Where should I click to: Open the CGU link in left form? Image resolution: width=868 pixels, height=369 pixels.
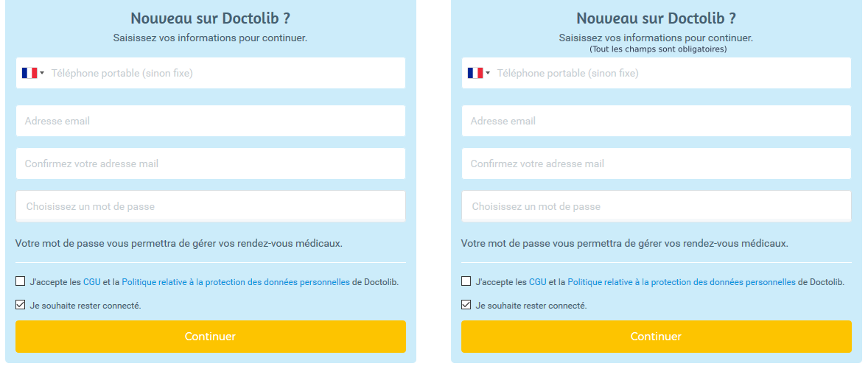92,282
